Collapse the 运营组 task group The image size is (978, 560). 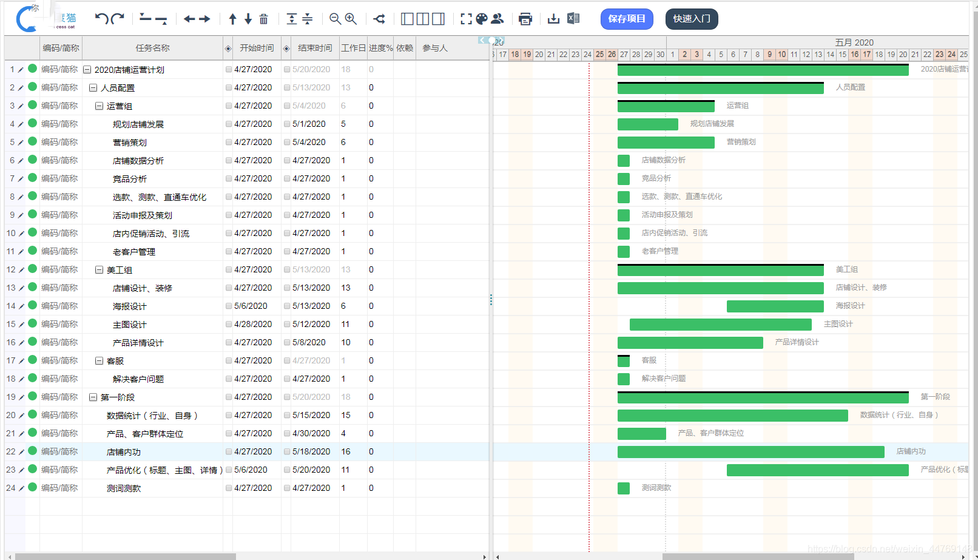coord(99,106)
